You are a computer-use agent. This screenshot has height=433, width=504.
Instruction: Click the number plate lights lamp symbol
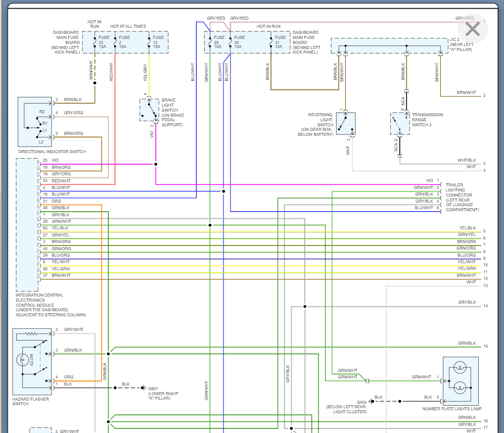[x=460, y=380]
